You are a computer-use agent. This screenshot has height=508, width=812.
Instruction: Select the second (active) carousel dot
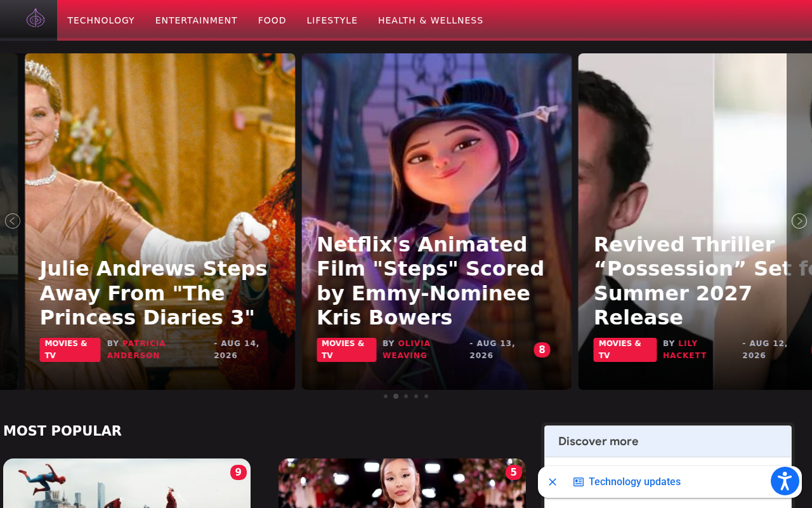396,396
